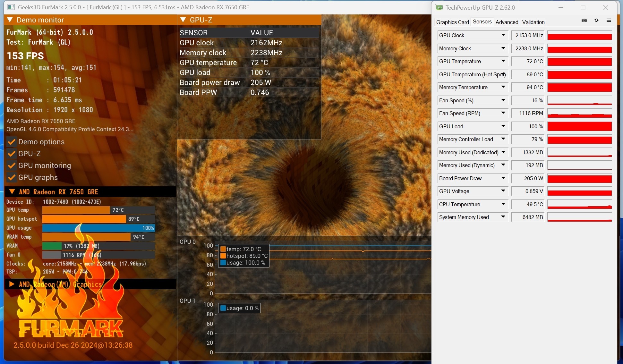Open the Advanced tab
The image size is (623, 364).
click(x=507, y=22)
